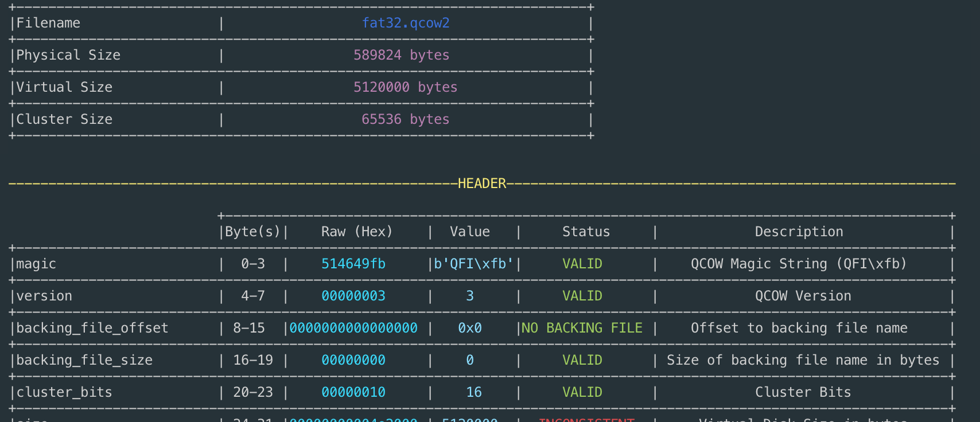Click the yellow HEADER section title
The image size is (980, 422).
[x=482, y=183]
